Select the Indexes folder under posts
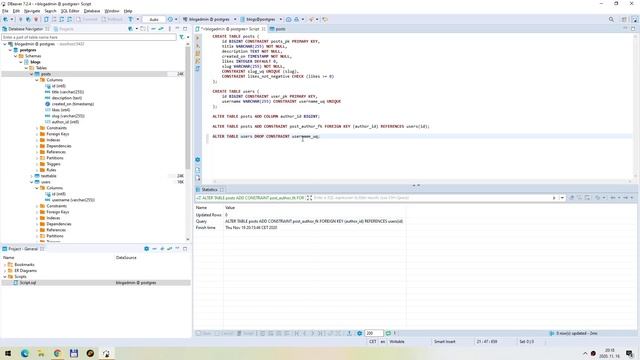Viewport: 640px width, 360px height. [x=53, y=140]
